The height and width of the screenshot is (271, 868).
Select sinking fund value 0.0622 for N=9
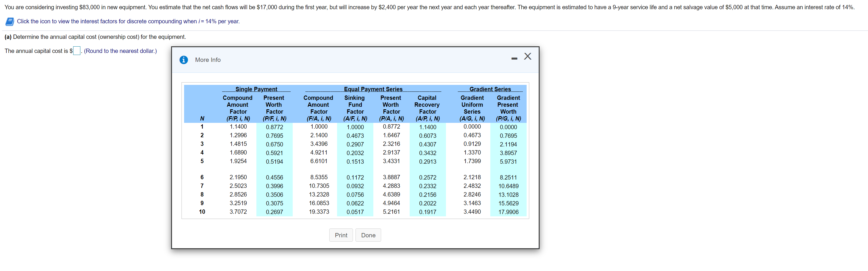(x=355, y=204)
